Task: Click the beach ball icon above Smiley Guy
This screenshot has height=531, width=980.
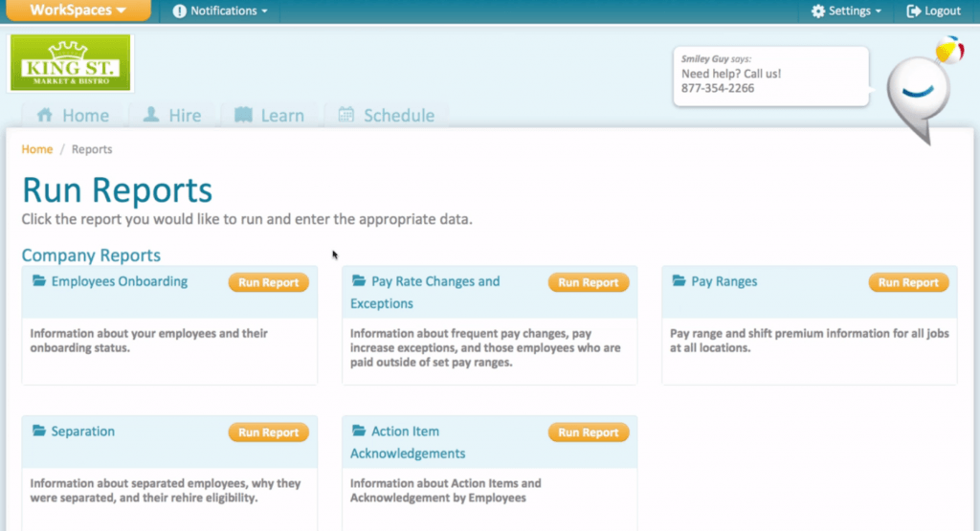Action: (x=948, y=50)
